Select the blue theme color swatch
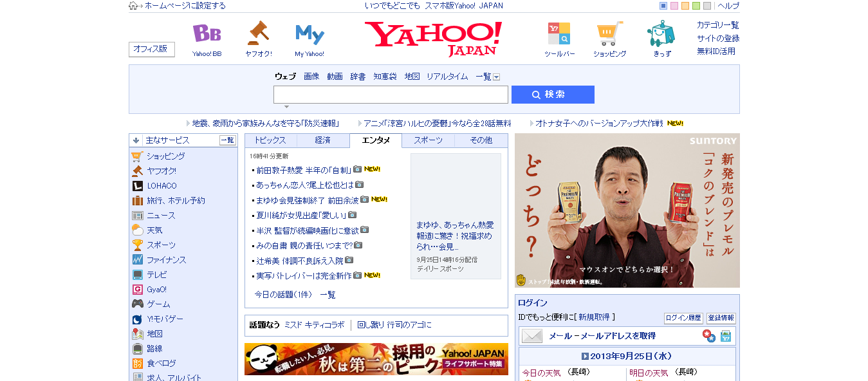Viewport: 868px width, 381px height. click(x=663, y=6)
